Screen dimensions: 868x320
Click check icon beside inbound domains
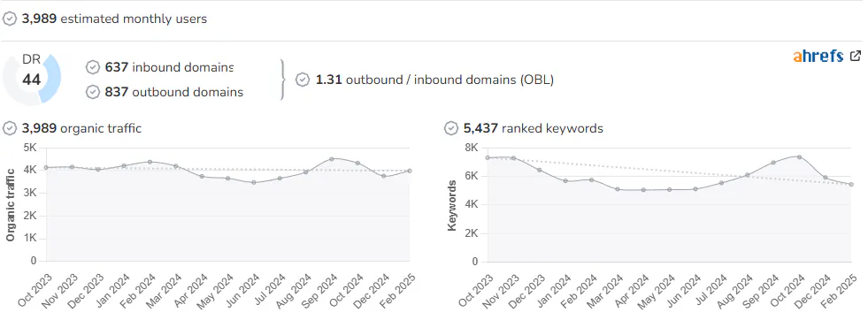pos(92,67)
